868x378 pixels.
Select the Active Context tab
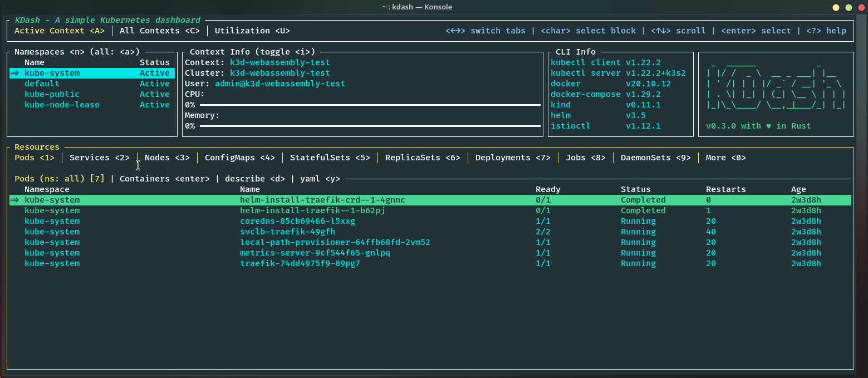[x=59, y=31]
